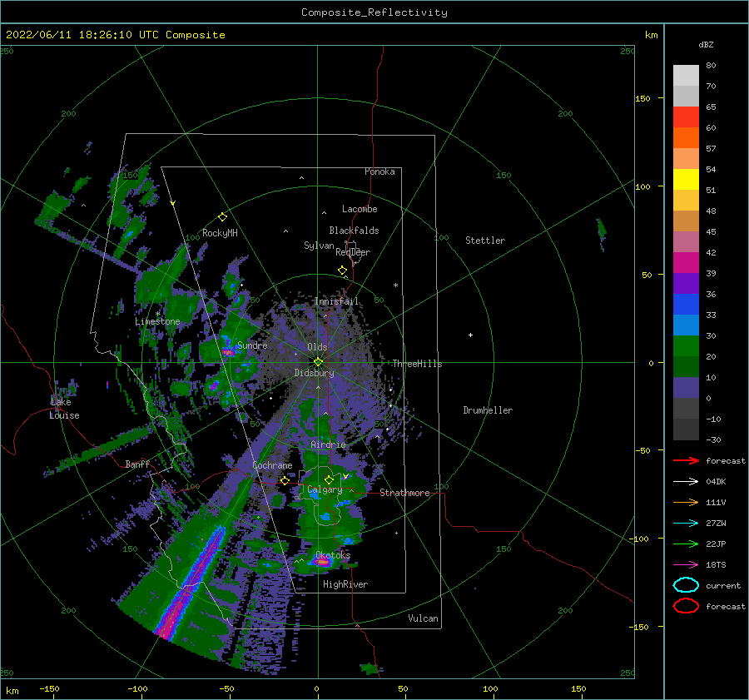Click the red 'forecast' ellipse icon
749x700 pixels.
686,606
